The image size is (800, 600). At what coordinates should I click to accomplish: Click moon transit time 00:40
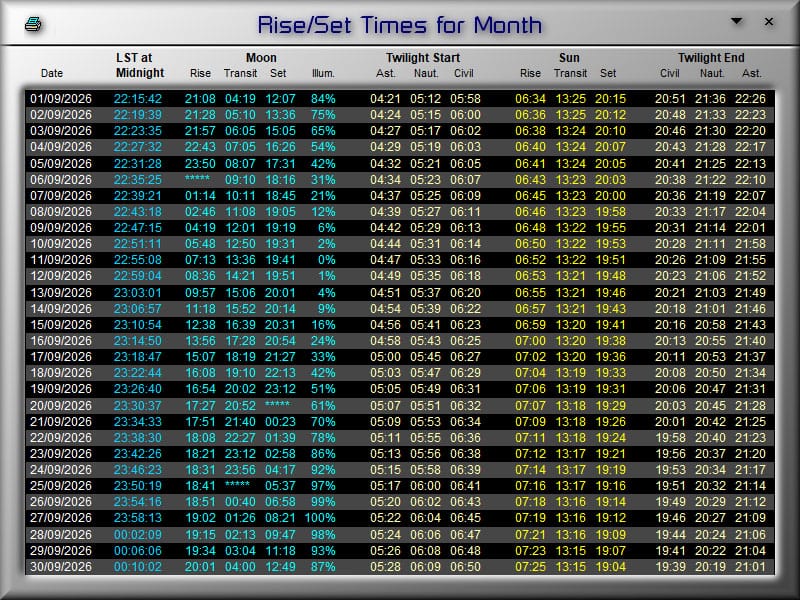[x=240, y=502]
